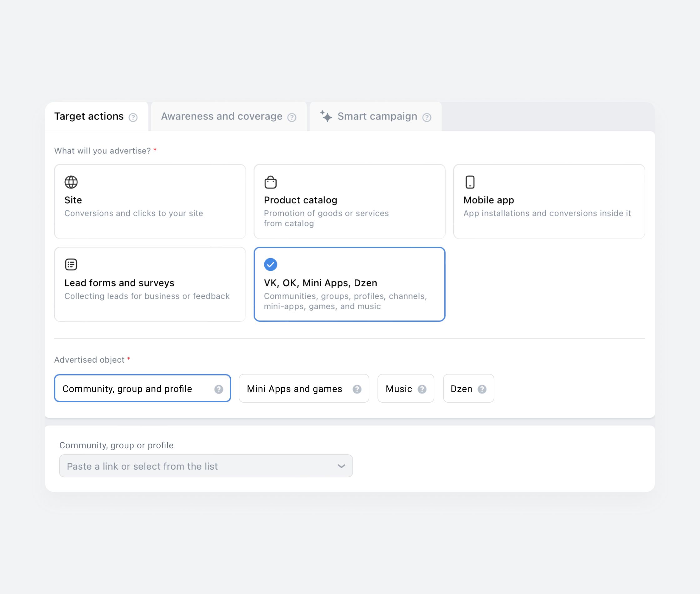The image size is (700, 594).
Task: Expand the community dropdown chevron
Action: tap(341, 466)
